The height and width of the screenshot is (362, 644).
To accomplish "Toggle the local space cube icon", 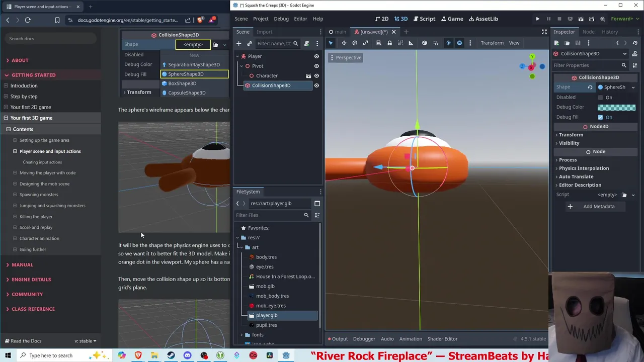I will (x=424, y=43).
